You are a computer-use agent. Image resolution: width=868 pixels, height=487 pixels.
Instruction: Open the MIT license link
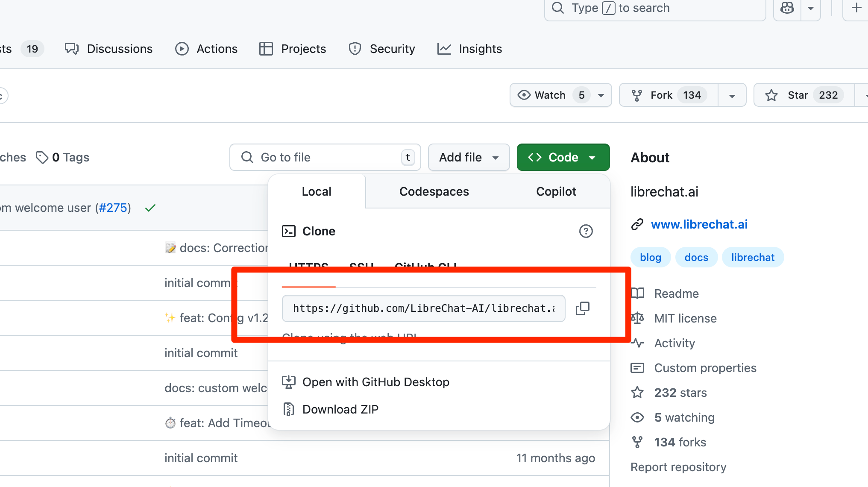pyautogui.click(x=686, y=318)
